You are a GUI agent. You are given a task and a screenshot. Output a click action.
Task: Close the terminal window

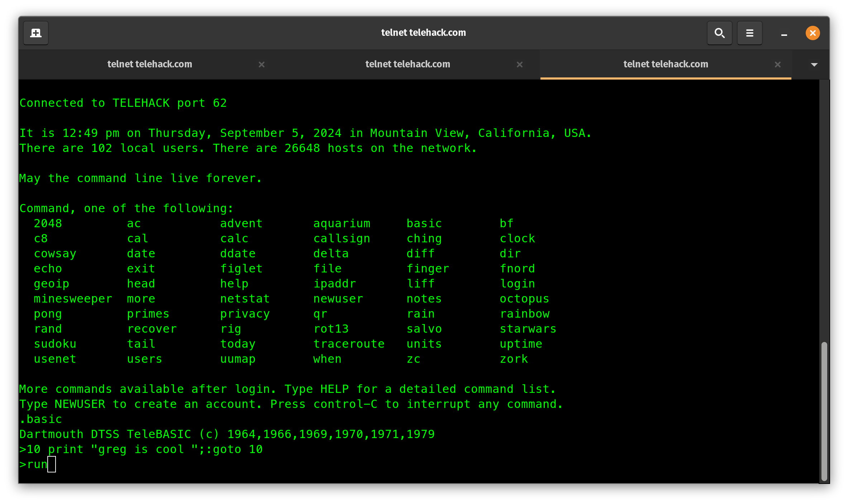click(813, 33)
